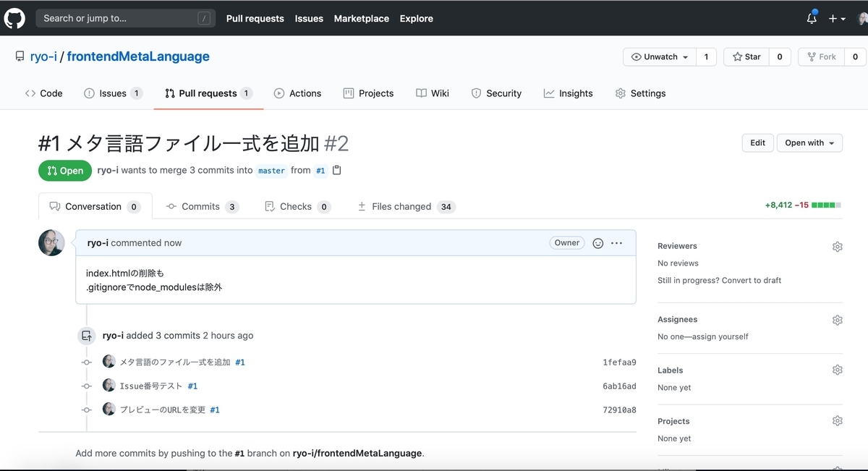This screenshot has height=471, width=868.
Task: Open the user avatar menu in header
Action: (863, 19)
